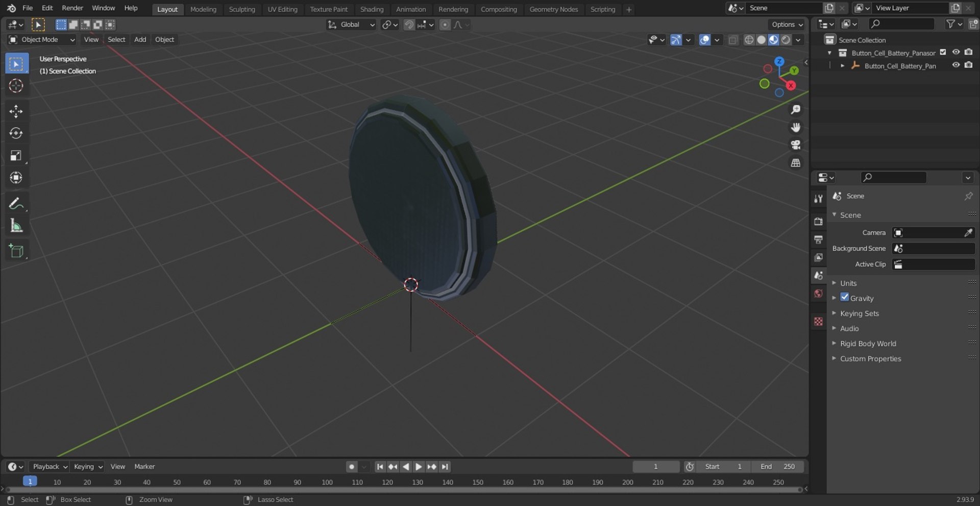Click the End frame field
980x506 pixels.
coord(777,467)
